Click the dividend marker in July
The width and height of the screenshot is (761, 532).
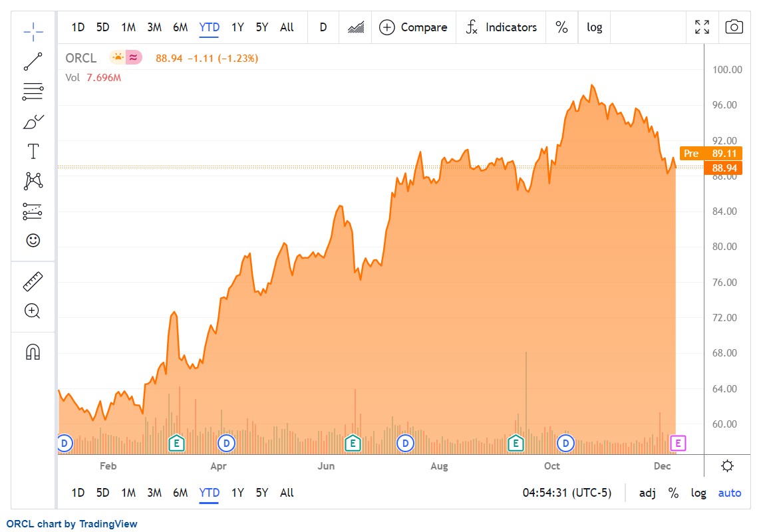pyautogui.click(x=405, y=443)
